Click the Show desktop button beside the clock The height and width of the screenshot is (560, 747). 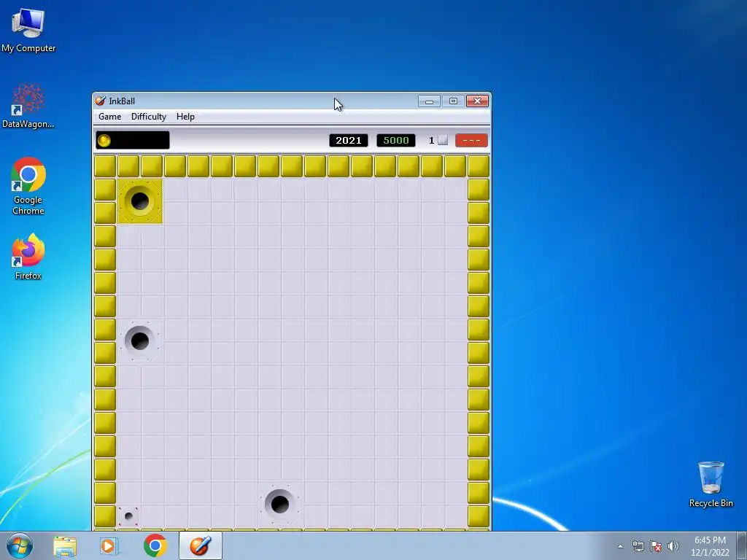742,545
